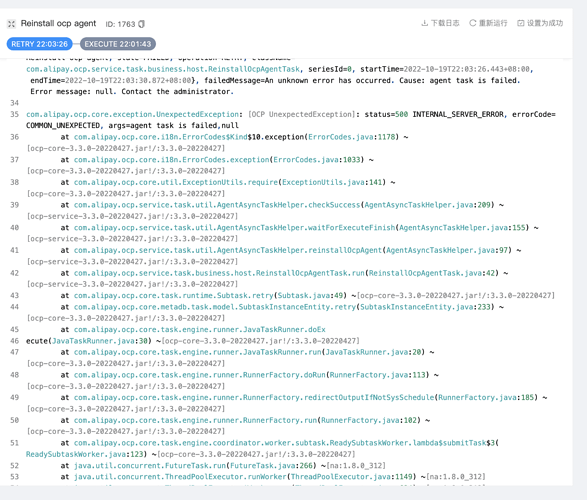Click the rerun circular arrow icon
This screenshot has width=587, height=500.
[x=473, y=23]
